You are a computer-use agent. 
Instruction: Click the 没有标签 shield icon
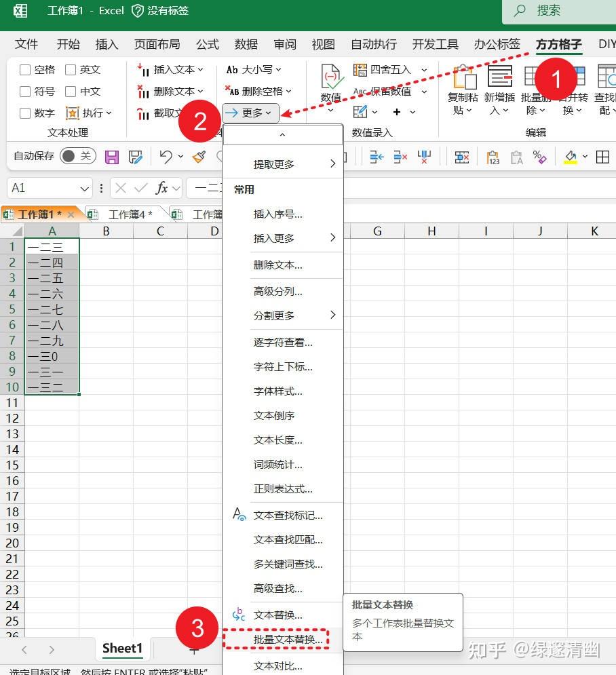(x=137, y=11)
